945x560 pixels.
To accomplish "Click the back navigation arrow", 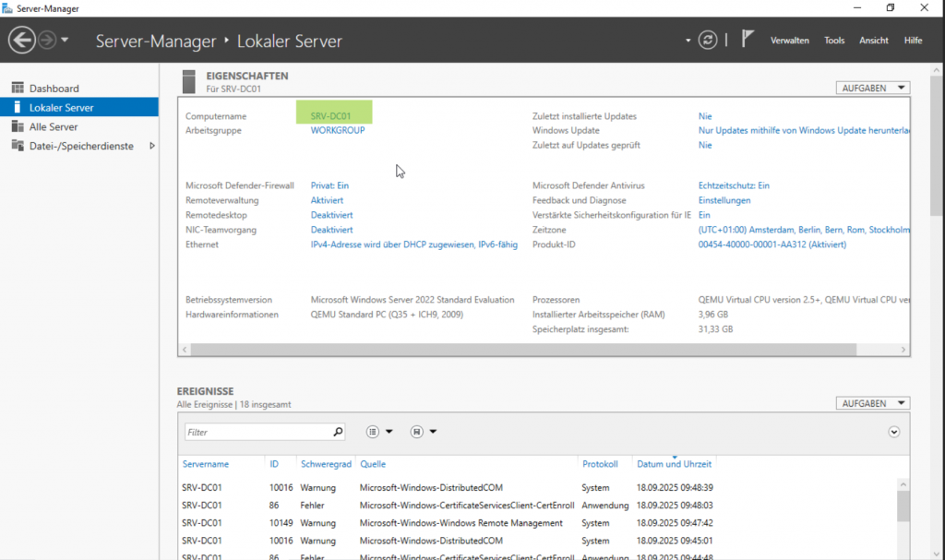I will pyautogui.click(x=22, y=41).
